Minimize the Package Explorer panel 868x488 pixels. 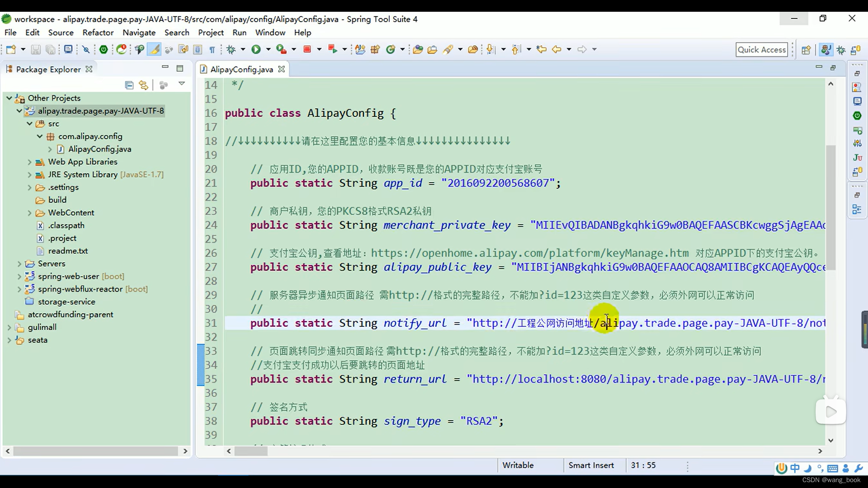click(165, 67)
